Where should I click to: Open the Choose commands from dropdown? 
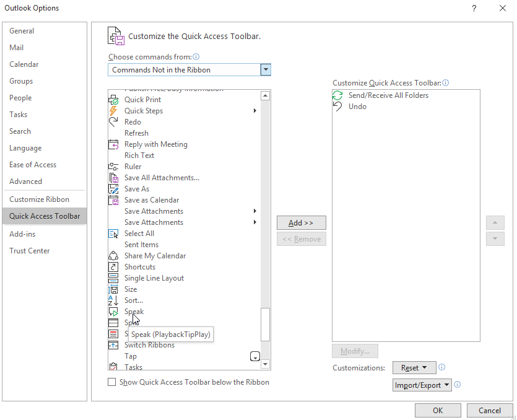pyautogui.click(x=266, y=70)
